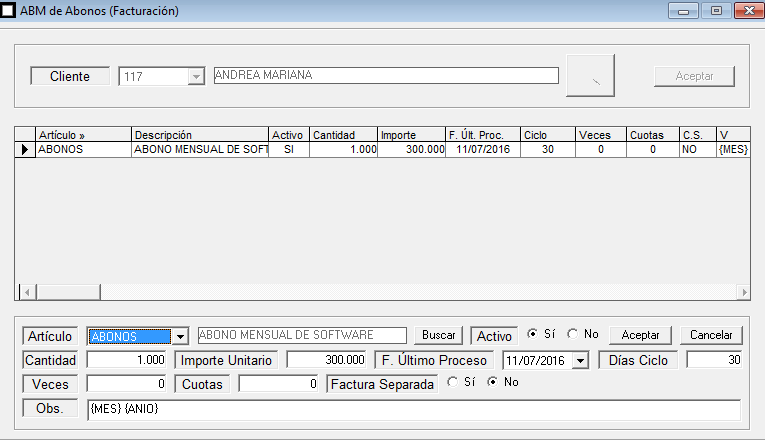Click the Cantidad input field showing 1.000
Image resolution: width=765 pixels, height=440 pixels.
[126, 360]
